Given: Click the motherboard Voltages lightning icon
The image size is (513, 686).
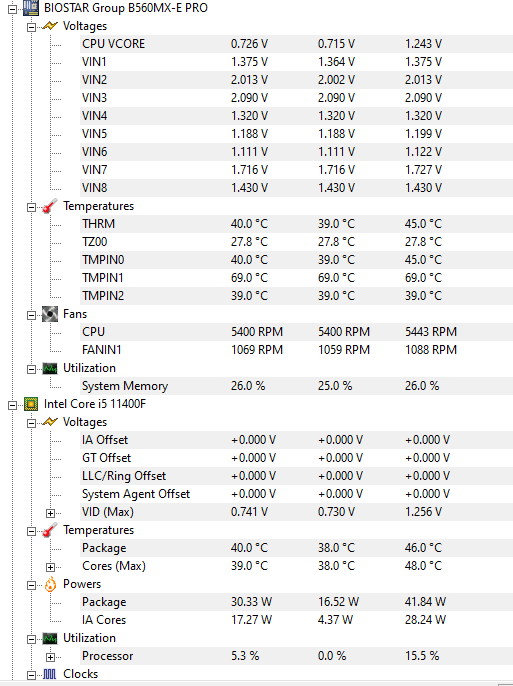Looking at the screenshot, I should (x=50, y=26).
